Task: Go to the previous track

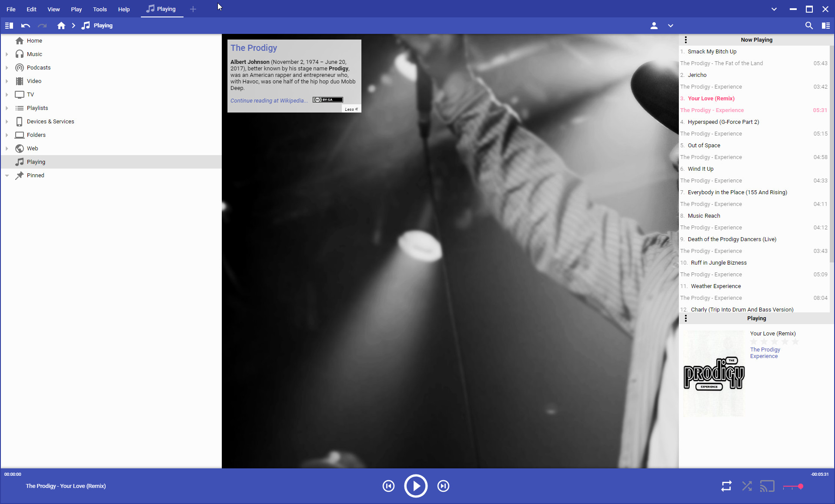Action: tap(388, 486)
